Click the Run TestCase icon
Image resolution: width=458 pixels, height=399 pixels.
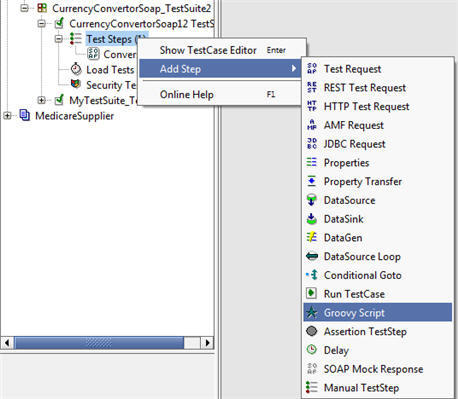tap(312, 294)
